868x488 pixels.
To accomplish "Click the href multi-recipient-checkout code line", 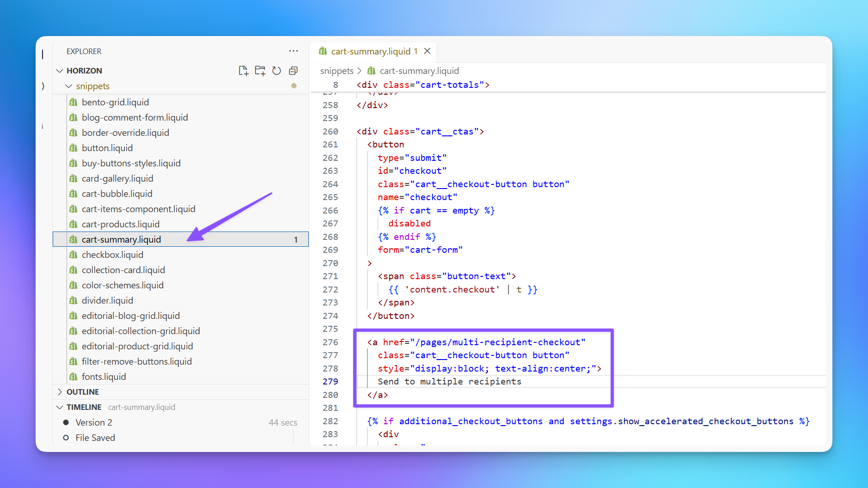I will 476,342.
